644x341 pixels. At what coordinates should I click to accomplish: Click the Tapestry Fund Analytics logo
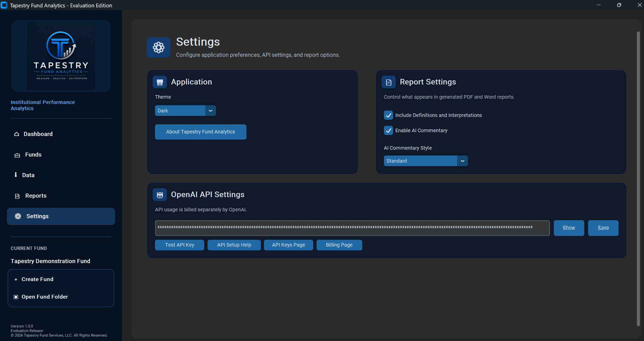point(61,56)
